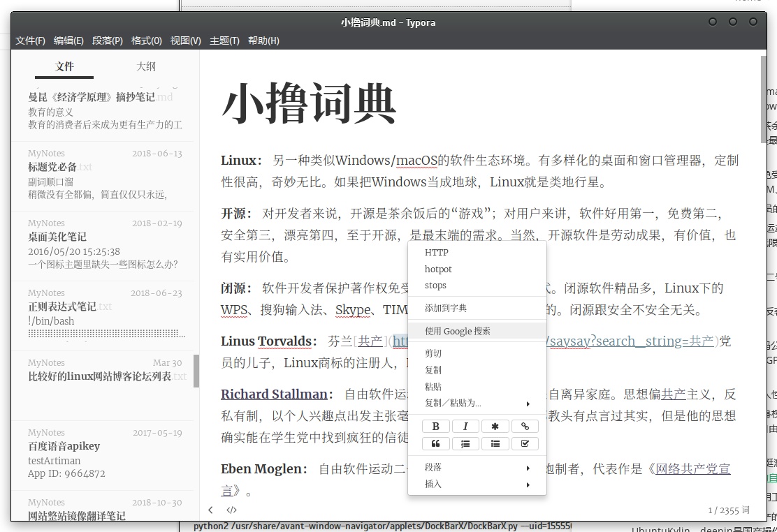Open 网络共产党宣 link text
The height and width of the screenshot is (532, 777).
click(692, 468)
